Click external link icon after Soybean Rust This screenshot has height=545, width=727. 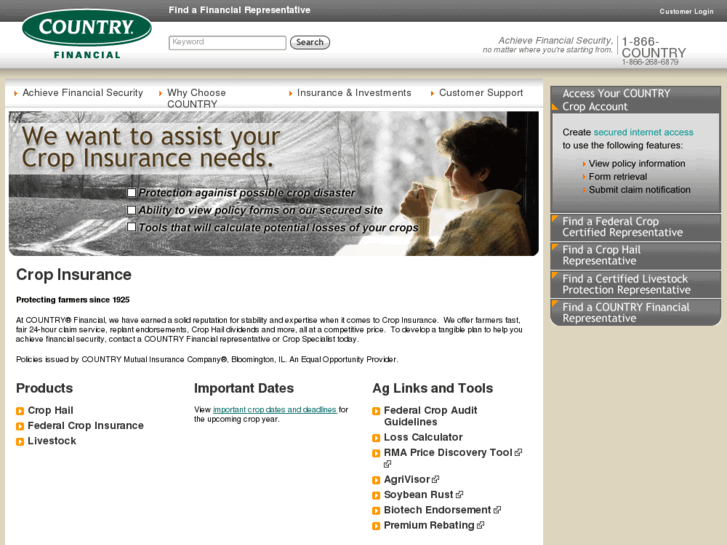(x=459, y=494)
